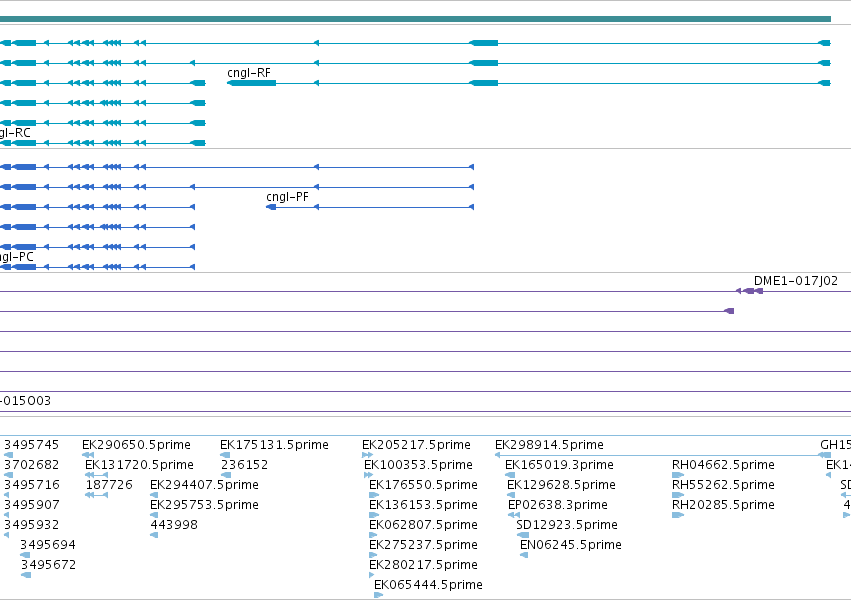Viewport: 851px width, 600px height.
Task: Click the EK129628.5prime label
Action: 562,485
